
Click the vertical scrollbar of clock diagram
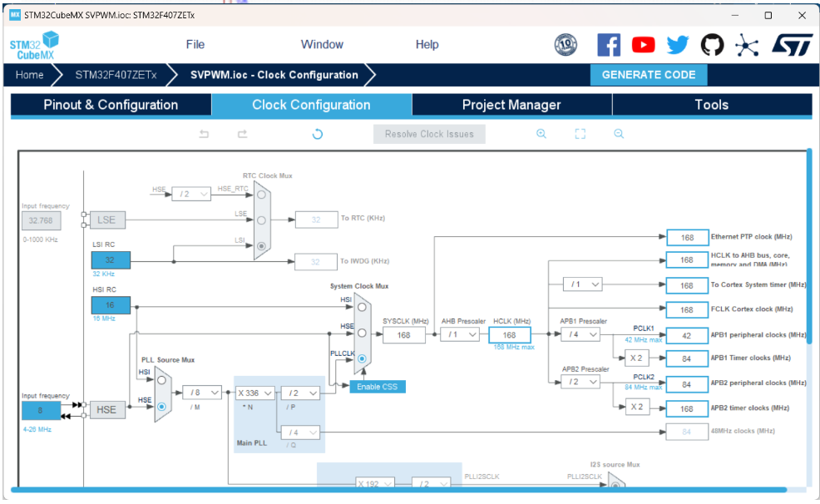[x=809, y=245]
